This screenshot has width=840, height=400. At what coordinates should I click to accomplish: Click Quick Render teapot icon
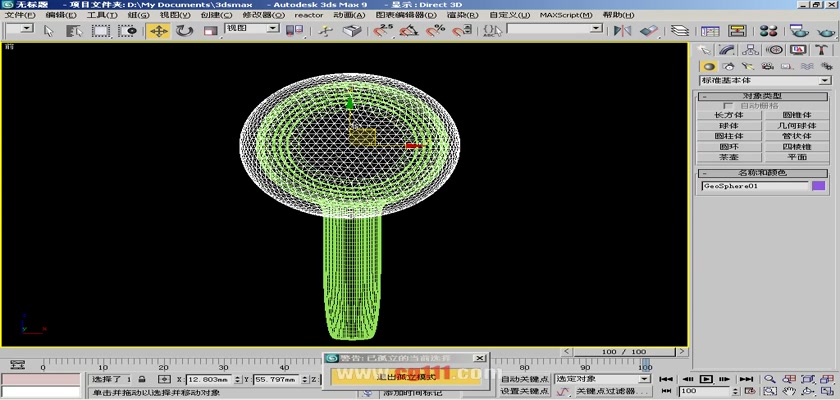[x=827, y=31]
